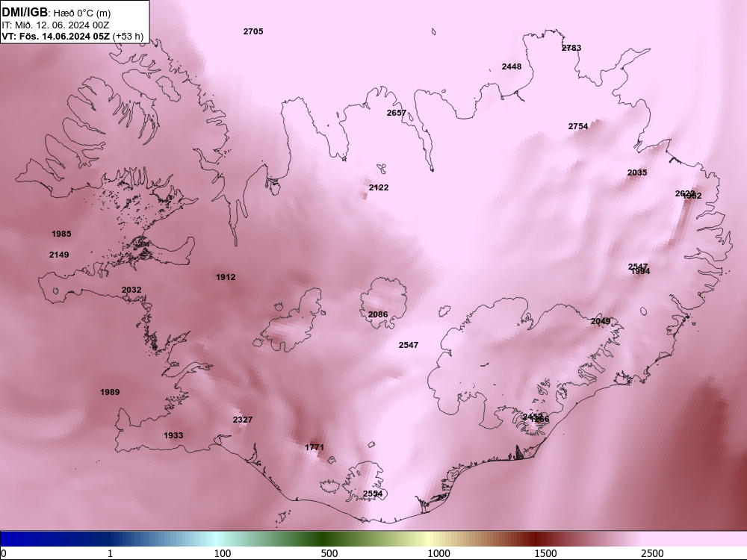Select the 2554 label on the south glacier

pyautogui.click(x=373, y=494)
